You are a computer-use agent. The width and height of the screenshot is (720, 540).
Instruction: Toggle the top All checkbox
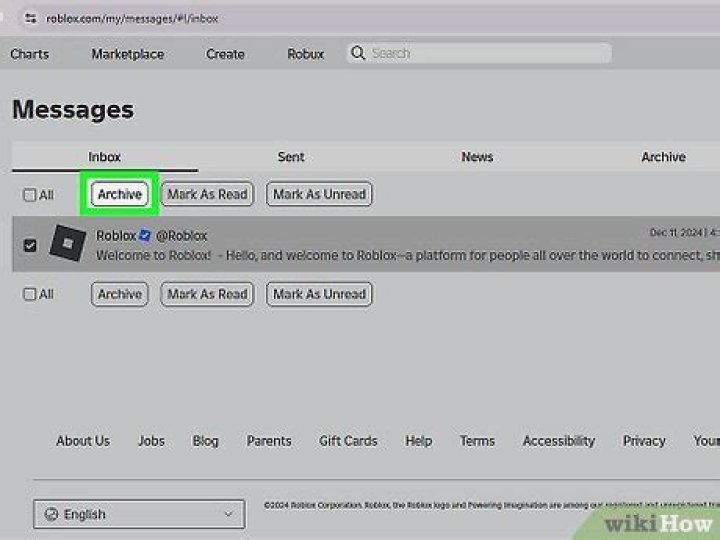(29, 195)
